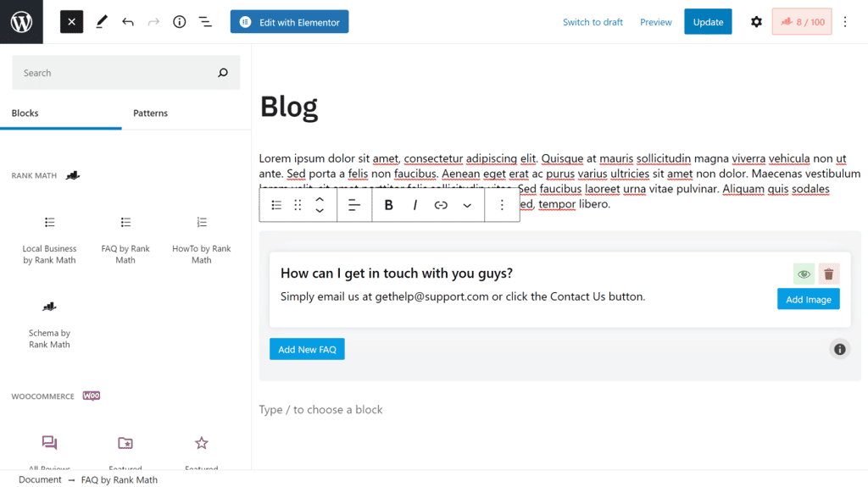
Task: Toggle italic formatting
Action: click(415, 205)
